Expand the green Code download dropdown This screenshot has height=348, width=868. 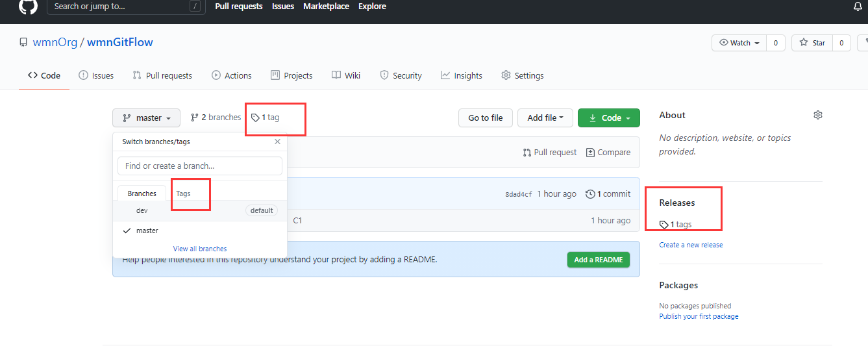(x=609, y=118)
